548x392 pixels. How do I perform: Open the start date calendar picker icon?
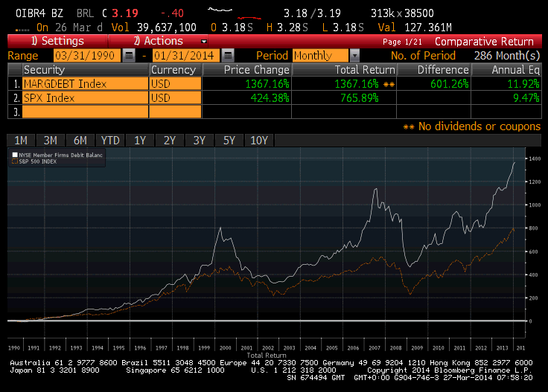129,56
